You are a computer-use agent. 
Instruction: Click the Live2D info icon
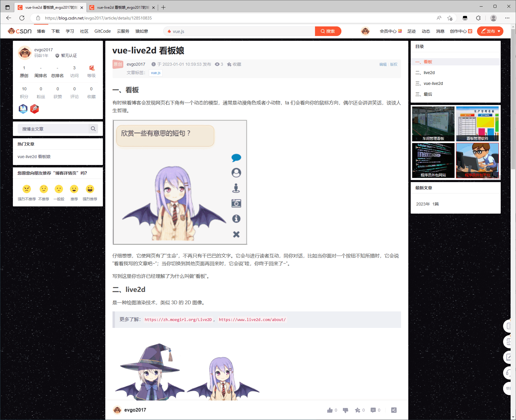point(236,219)
